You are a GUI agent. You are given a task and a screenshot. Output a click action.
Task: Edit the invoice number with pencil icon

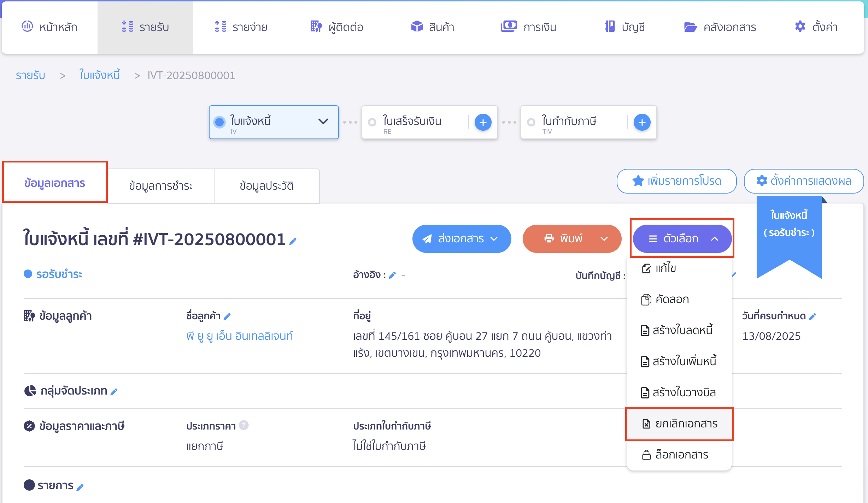tap(293, 241)
